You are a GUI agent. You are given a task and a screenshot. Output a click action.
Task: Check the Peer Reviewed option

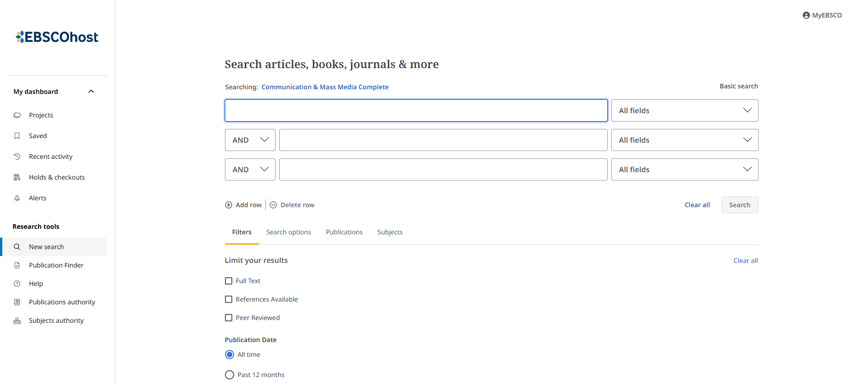tap(229, 318)
